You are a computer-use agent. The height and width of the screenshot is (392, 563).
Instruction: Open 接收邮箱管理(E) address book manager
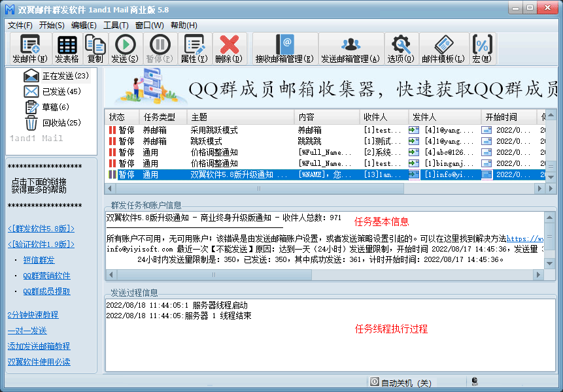pos(284,49)
